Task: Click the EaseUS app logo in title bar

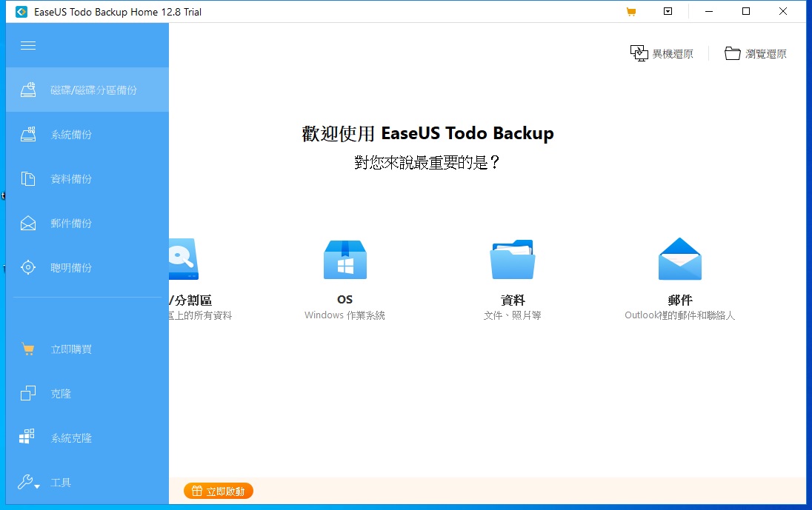Action: (x=21, y=12)
